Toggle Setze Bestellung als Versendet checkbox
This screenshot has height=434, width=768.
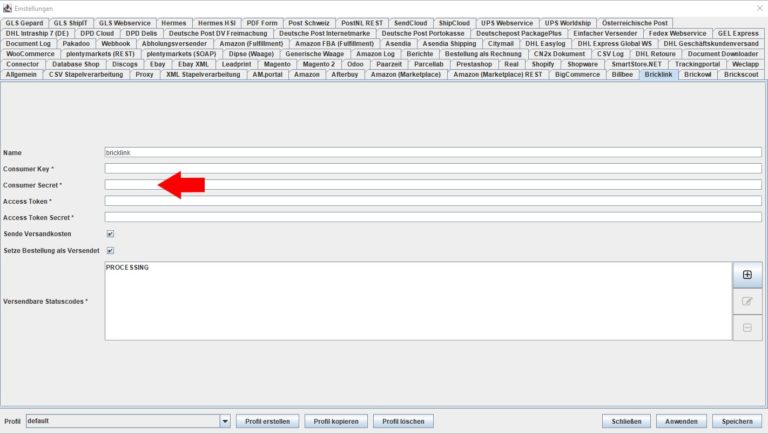click(110, 250)
